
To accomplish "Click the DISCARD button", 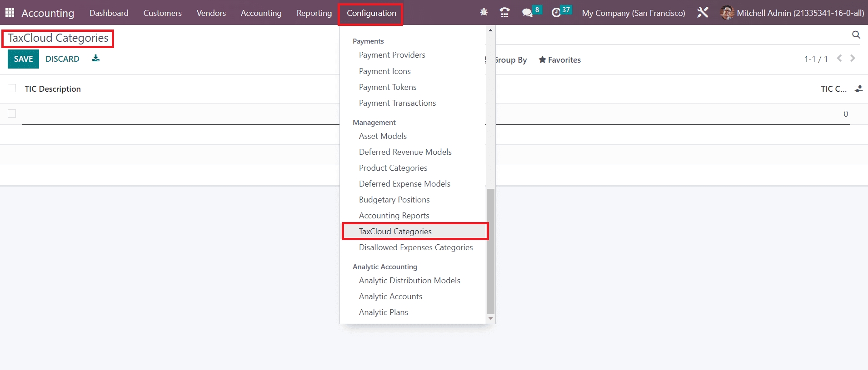I will click(62, 59).
